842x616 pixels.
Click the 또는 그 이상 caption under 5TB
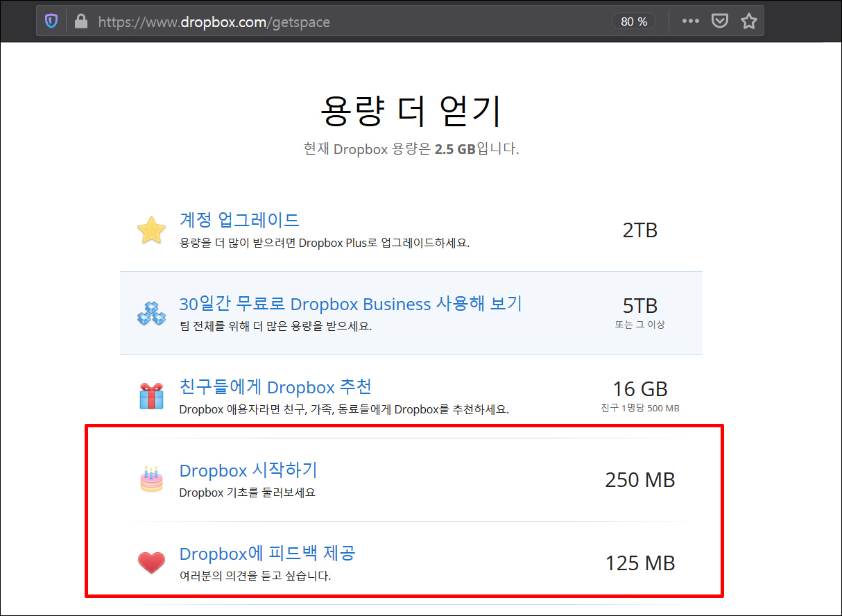tap(639, 324)
